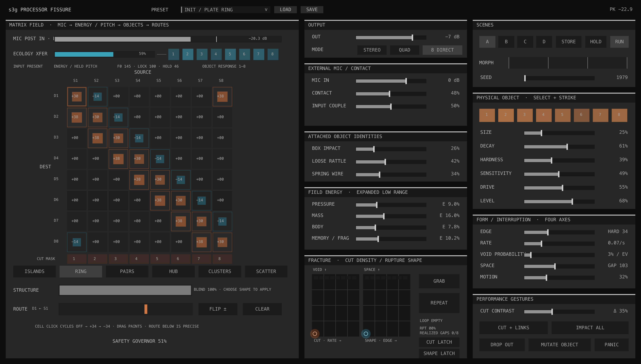Image resolution: width=641 pixels, height=364 pixels.
Task: Apply the CLUSTERS structure shape
Action: (x=220, y=272)
